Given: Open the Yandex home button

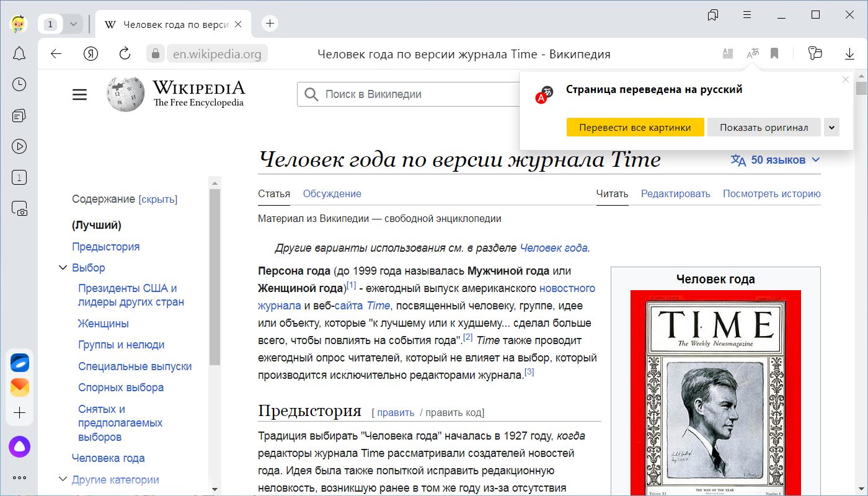Looking at the screenshot, I should (91, 54).
